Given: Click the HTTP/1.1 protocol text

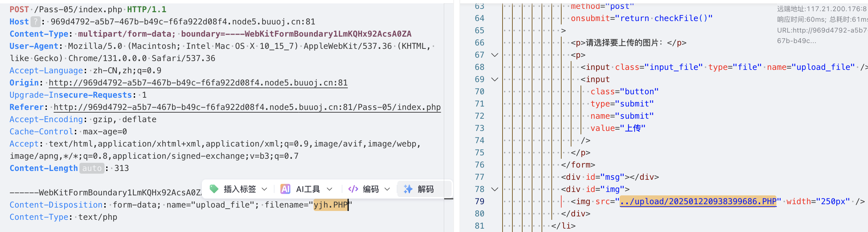Looking at the screenshot, I should [147, 9].
